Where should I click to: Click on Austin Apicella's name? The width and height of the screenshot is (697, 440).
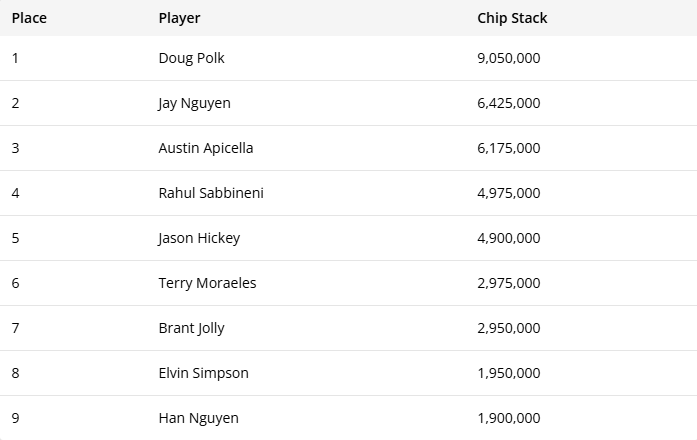(206, 148)
